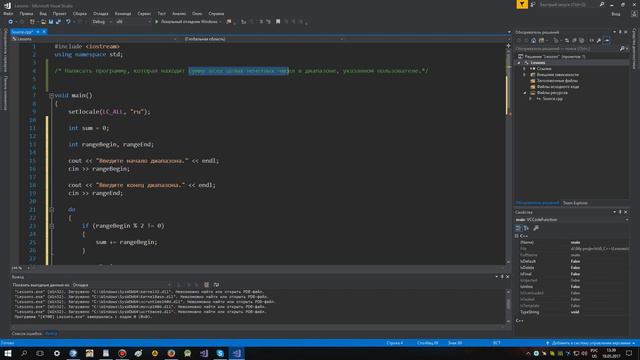
Task: Click the bookmark toolbar icon
Action: (x=278, y=22)
